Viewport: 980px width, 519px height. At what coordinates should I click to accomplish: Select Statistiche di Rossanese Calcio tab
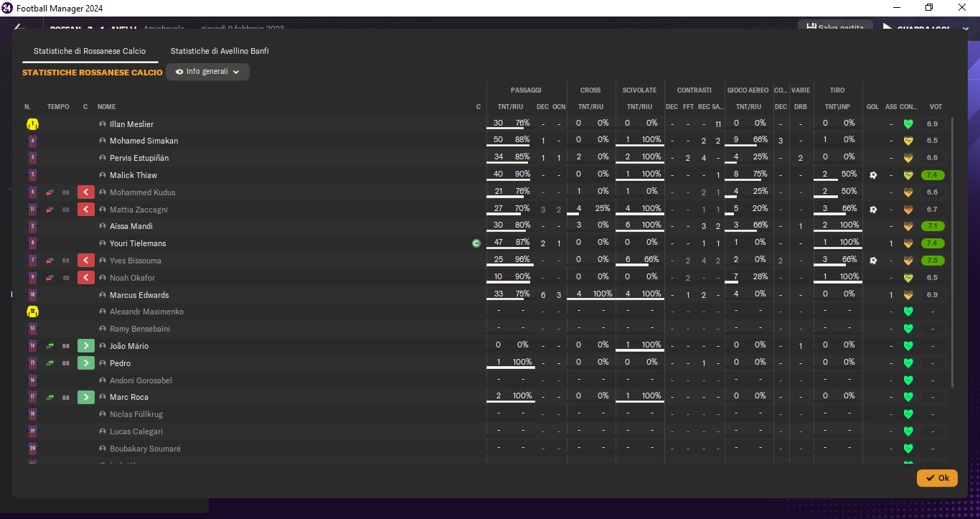point(90,51)
